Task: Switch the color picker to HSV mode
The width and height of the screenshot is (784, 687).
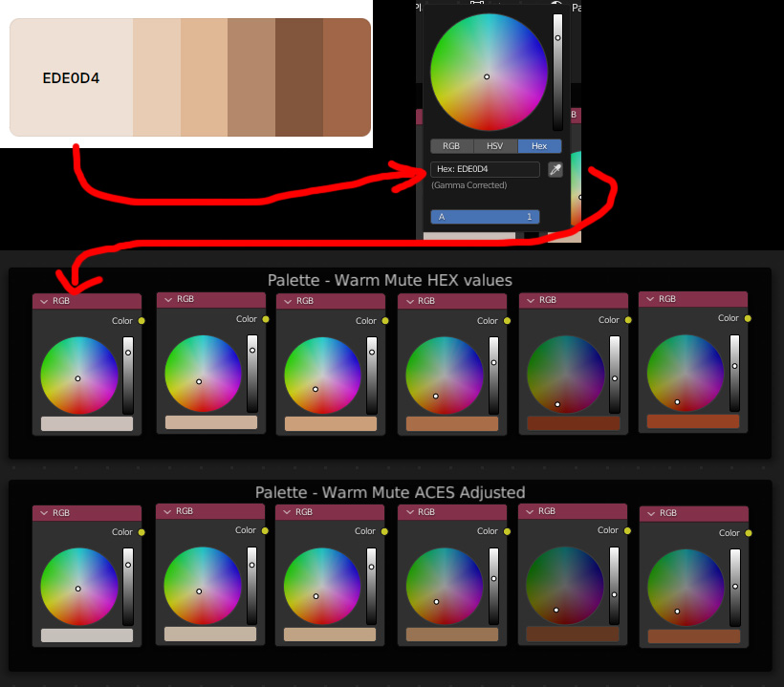Action: [495, 146]
